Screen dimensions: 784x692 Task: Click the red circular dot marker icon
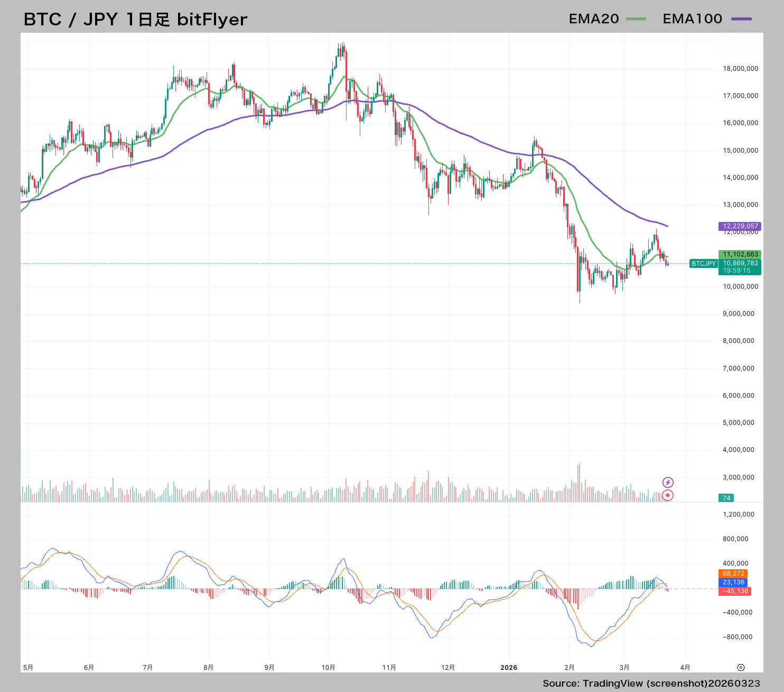coord(668,495)
